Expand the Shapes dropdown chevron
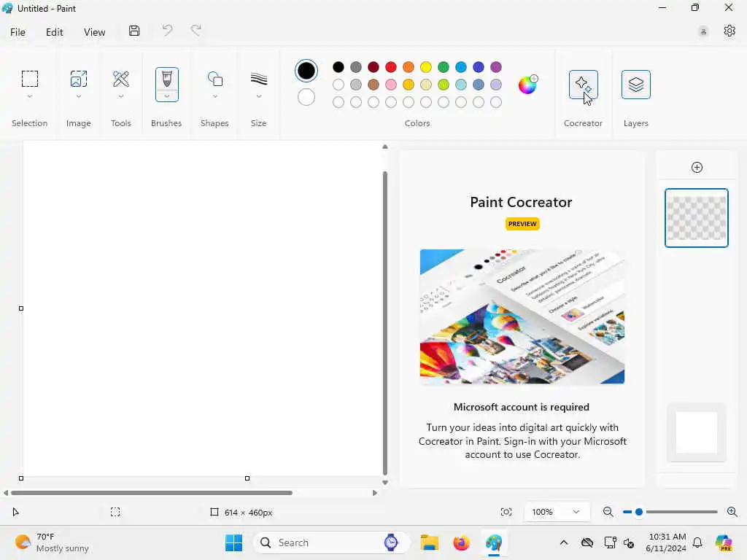The image size is (747, 560). [215, 96]
